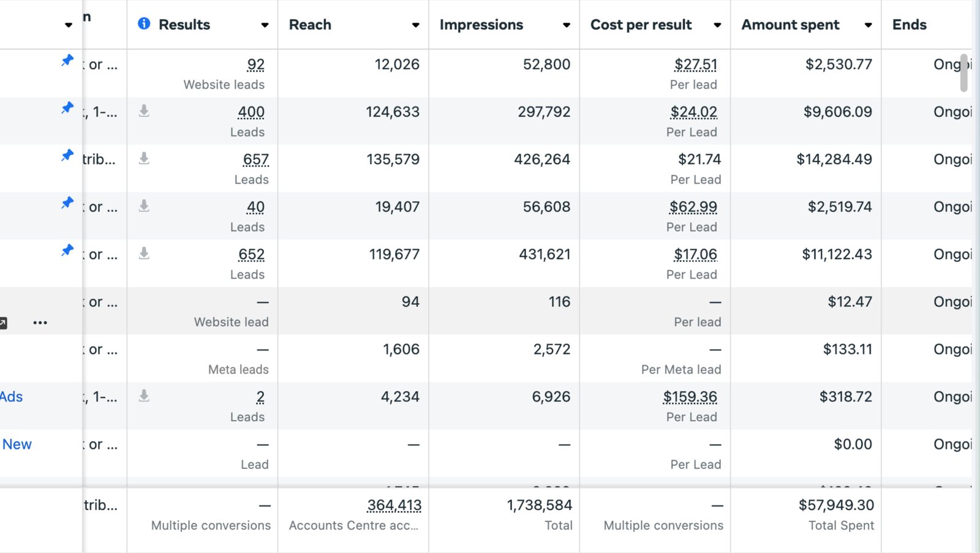Select the 426,264 impressions cell
Viewport: 980px width, 553px height.
tap(542, 159)
